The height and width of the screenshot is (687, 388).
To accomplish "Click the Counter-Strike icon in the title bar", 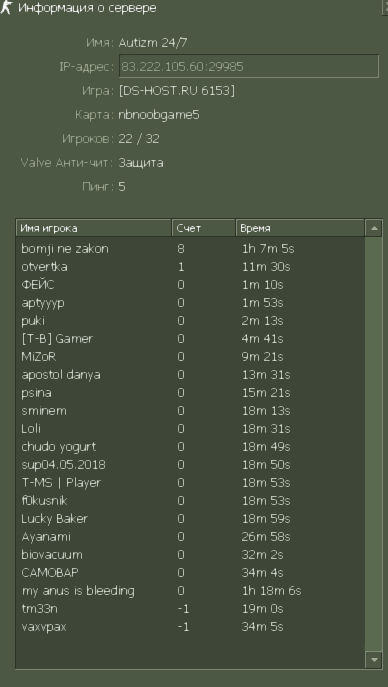I will (x=6, y=7).
